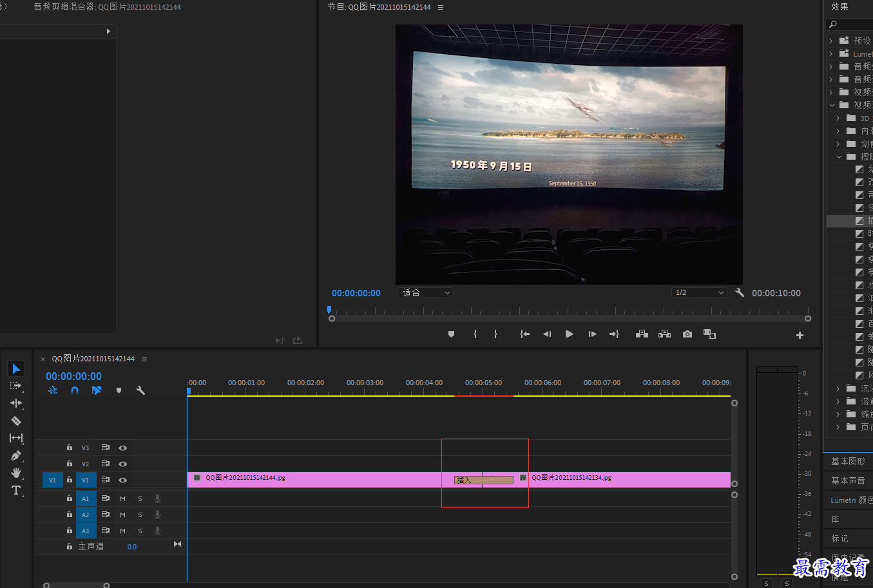The image size is (873, 588).
Task: Open the program monitor panel menu
Action: 441,7
